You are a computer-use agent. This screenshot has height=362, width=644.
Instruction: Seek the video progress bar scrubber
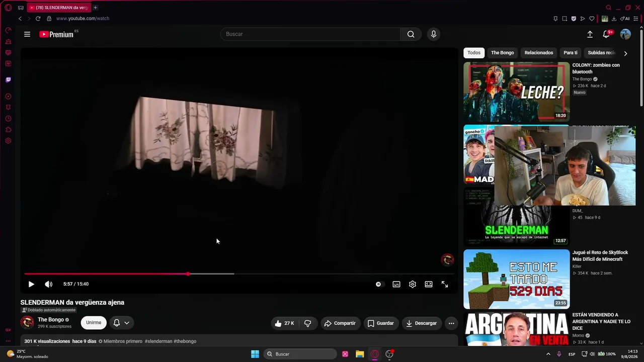tap(188, 274)
